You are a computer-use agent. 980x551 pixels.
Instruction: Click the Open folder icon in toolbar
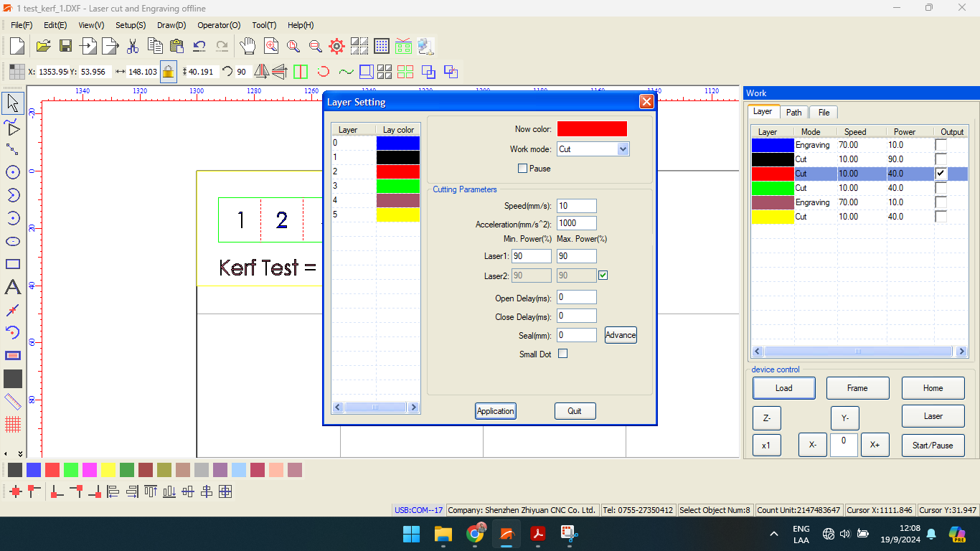click(43, 47)
